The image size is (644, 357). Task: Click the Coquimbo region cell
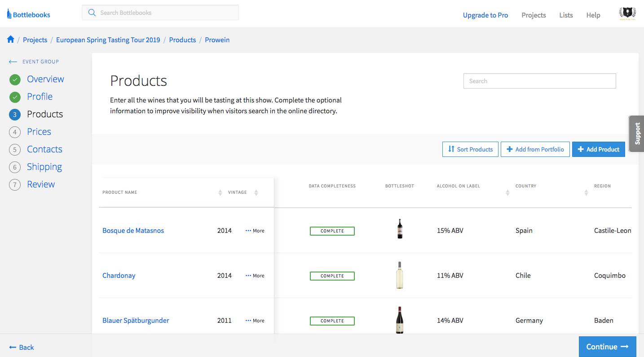point(610,276)
